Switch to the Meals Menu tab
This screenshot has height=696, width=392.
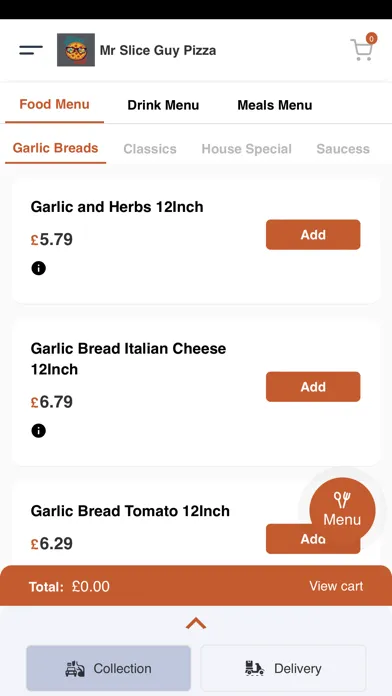tap(275, 105)
